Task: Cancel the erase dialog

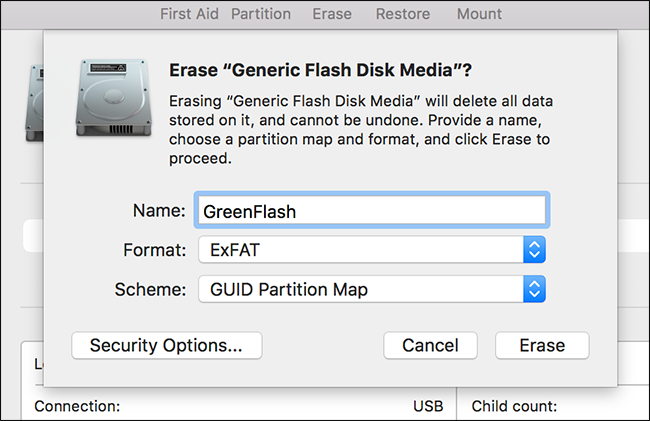Action: (x=430, y=345)
